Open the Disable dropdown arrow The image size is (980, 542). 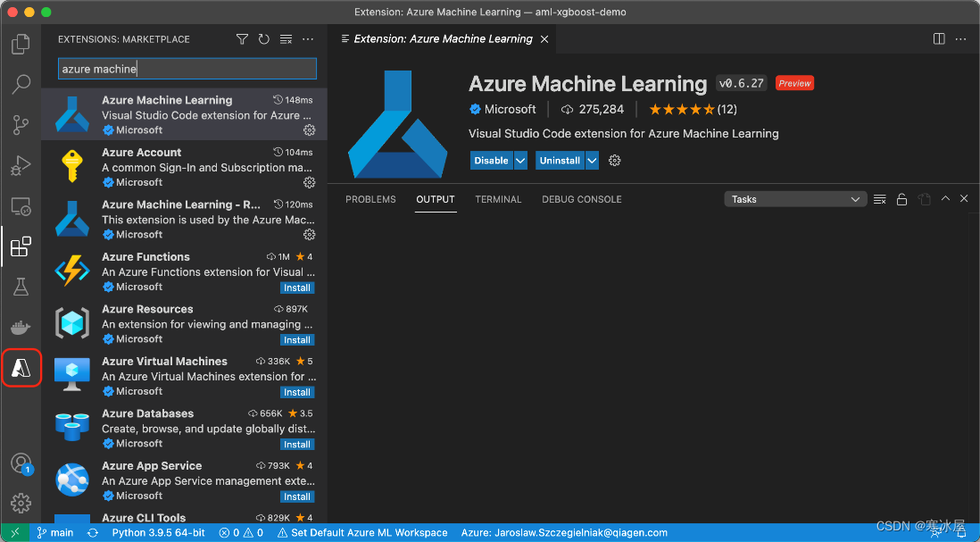[x=520, y=161]
